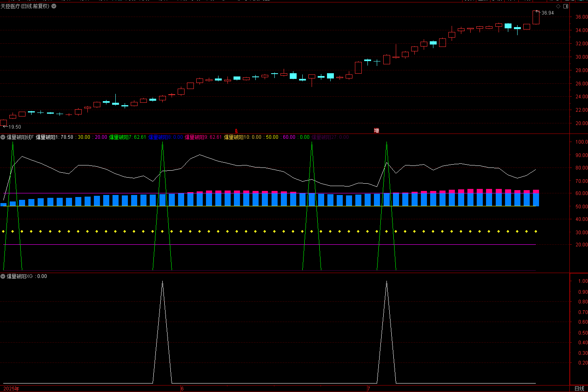Click the 天臣医疗(日线,前复权) chart title
The image size is (588, 392).
[x=25, y=6]
